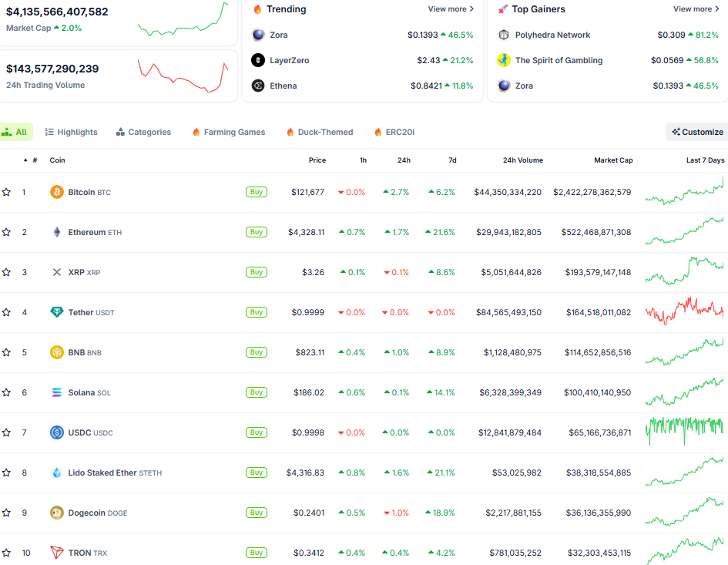Viewport: 728px width, 565px height.
Task: Click The Spirit of Gambling icon
Action: tap(504, 60)
